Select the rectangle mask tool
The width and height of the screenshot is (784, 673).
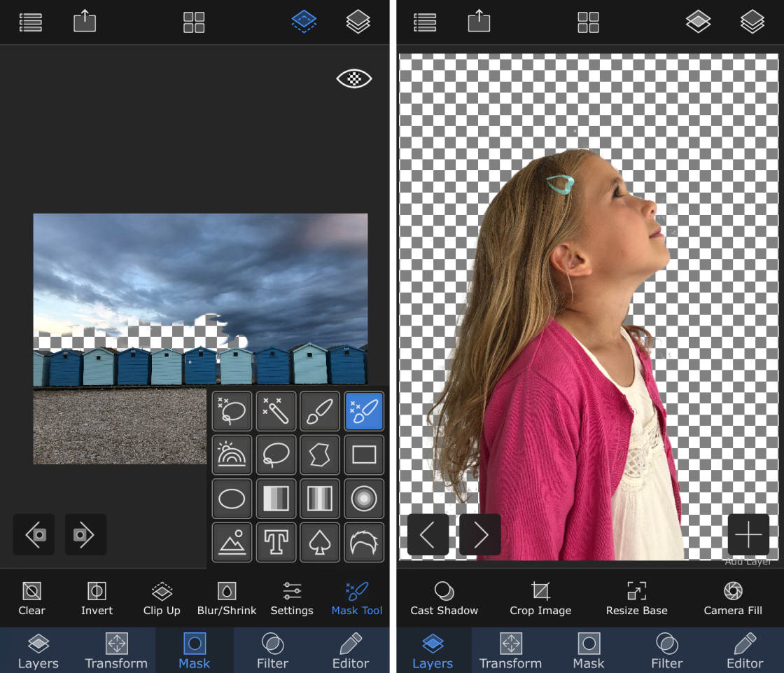(364, 455)
